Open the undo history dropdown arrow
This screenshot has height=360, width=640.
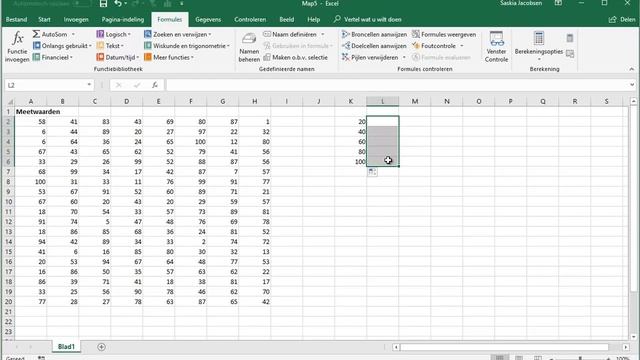[125, 4]
